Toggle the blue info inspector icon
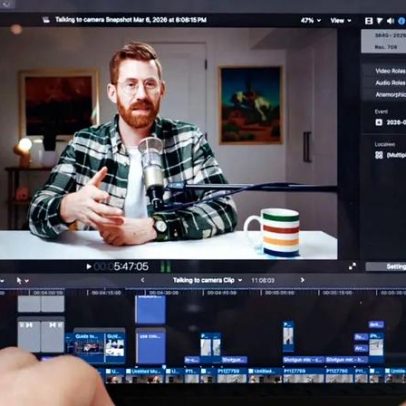The image size is (406, 406). click(x=401, y=21)
